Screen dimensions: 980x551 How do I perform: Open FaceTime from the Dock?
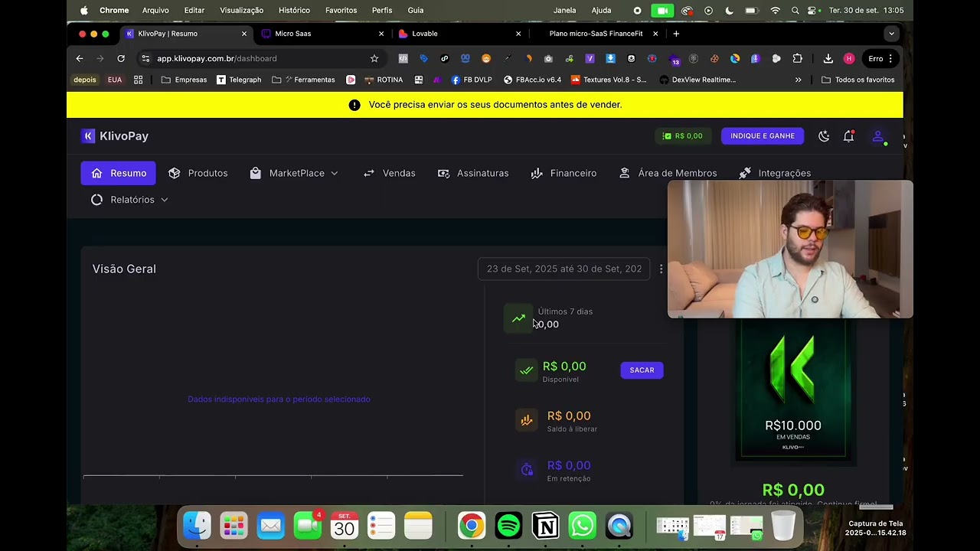tap(308, 526)
